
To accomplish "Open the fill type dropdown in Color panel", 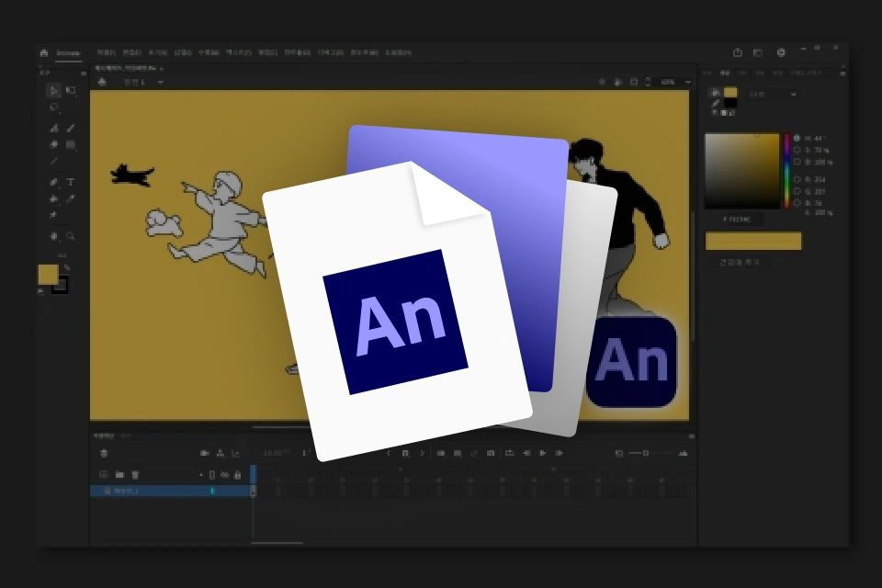I will [x=773, y=94].
